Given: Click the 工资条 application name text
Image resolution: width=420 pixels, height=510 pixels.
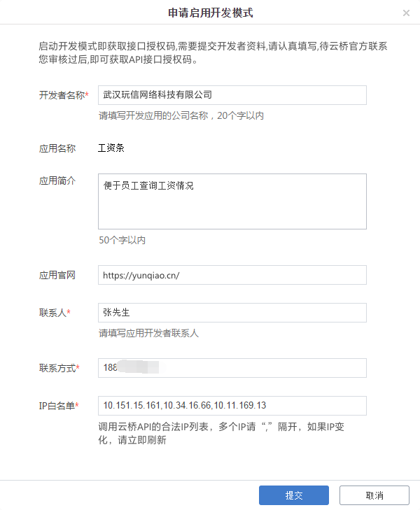Looking at the screenshot, I should (111, 148).
